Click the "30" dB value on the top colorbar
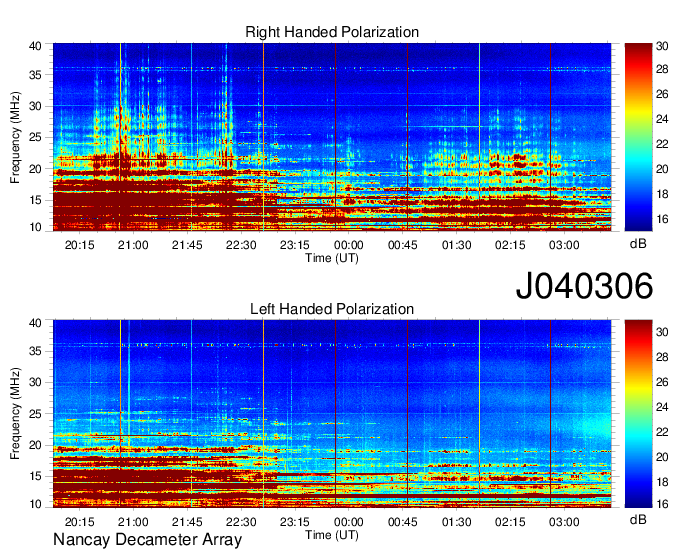This screenshot has height=552, width=680. click(662, 46)
